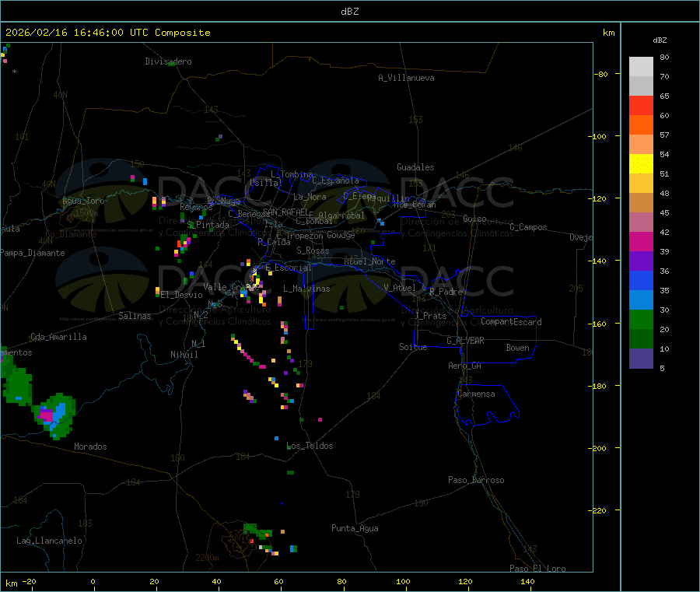Screen dimensions: 700x592
Task: Select the Guadales place label
Action: (415, 167)
